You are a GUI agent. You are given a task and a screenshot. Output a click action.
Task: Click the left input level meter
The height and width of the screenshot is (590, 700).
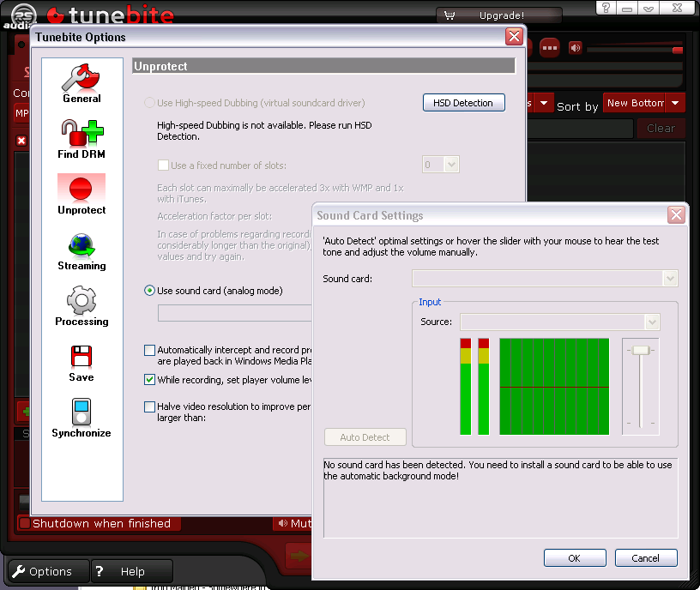tap(466, 387)
